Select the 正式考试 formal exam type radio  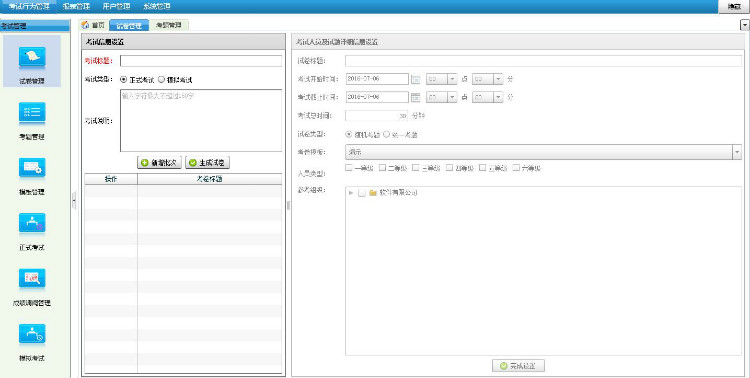click(x=123, y=80)
